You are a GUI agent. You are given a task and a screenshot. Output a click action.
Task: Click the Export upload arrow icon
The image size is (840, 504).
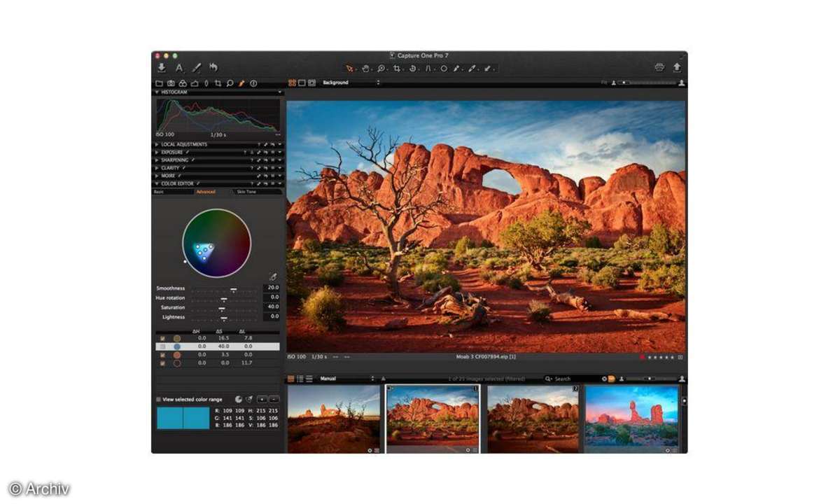point(677,68)
